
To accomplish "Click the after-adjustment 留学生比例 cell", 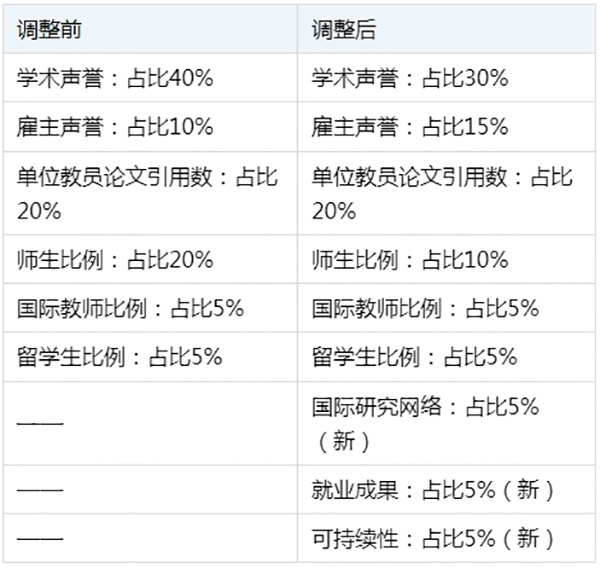I will tap(447, 357).
